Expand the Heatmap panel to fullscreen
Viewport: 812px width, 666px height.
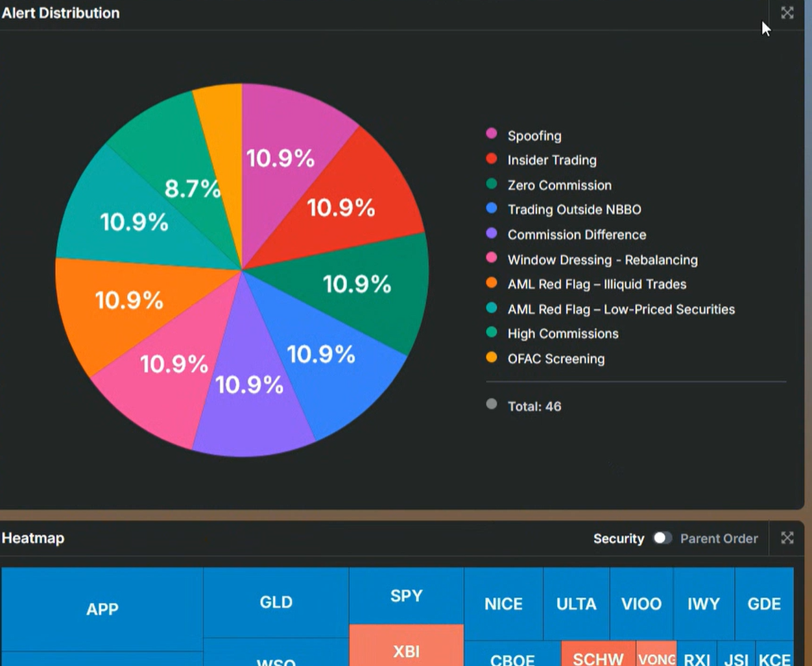pyautogui.click(x=787, y=538)
